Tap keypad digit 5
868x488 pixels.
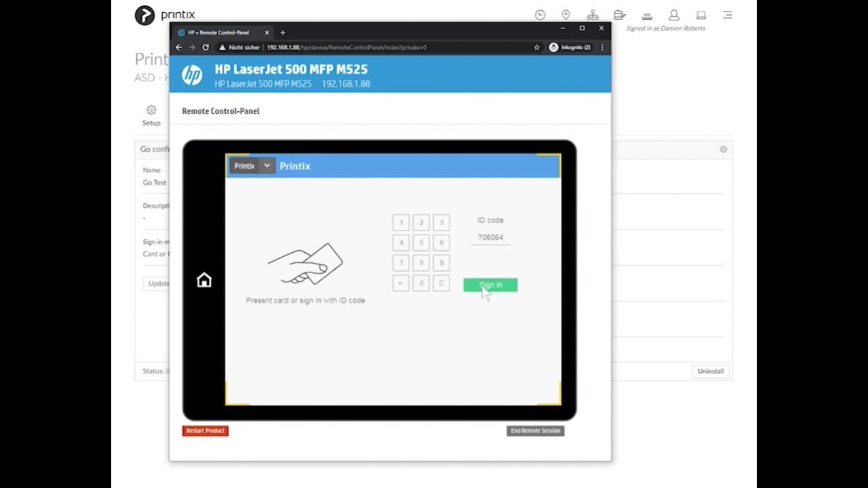pos(421,243)
